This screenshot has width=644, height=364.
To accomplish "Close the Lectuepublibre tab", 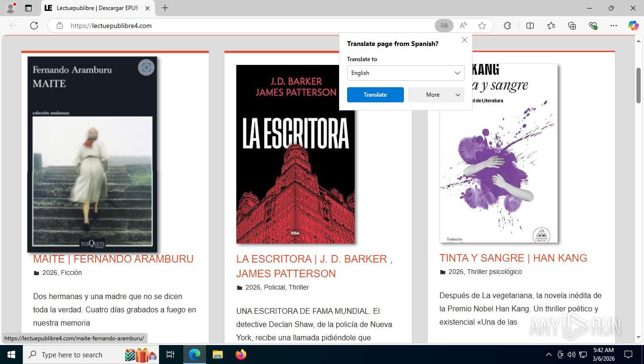I will [147, 8].
